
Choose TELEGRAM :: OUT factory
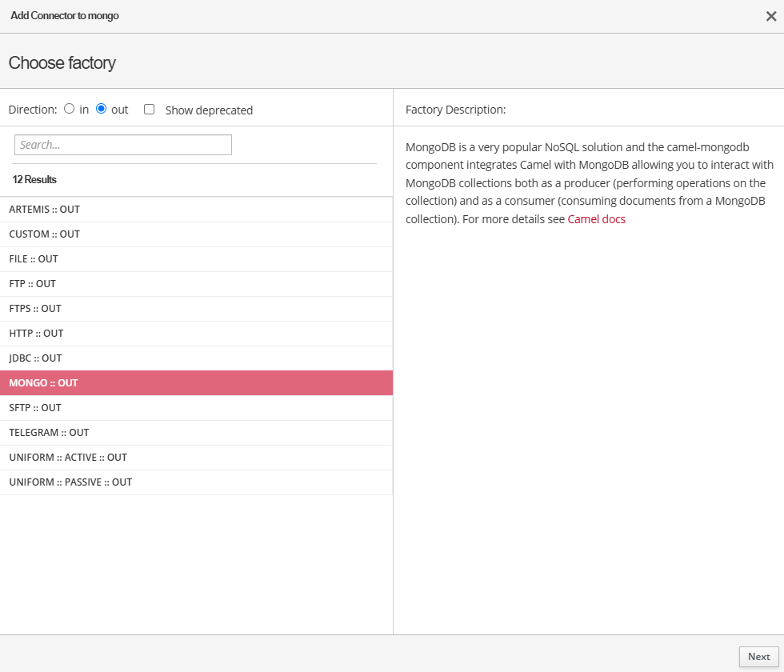[x=49, y=433]
